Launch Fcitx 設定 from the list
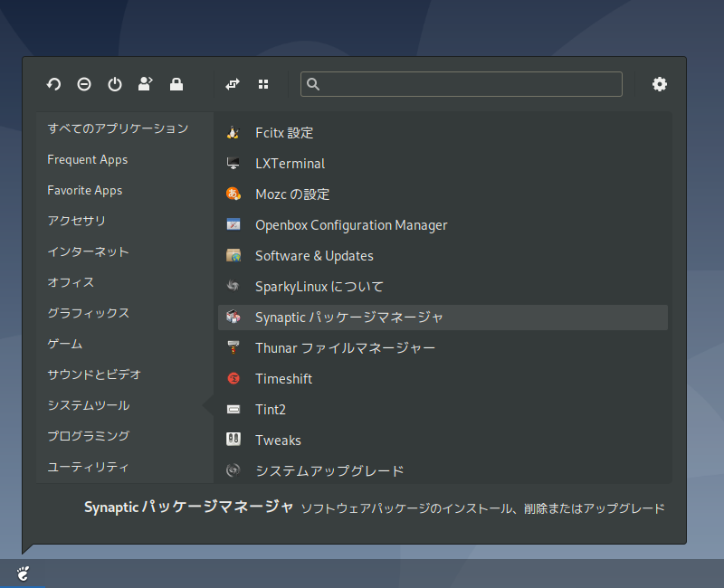 284,133
